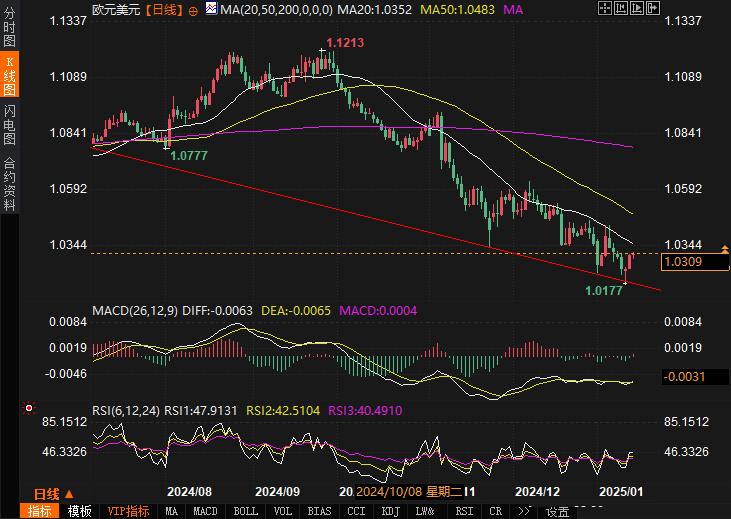Viewport: 731px width, 519px height.
Task: Click the MA indicator chart icon
Action: tap(210, 9)
